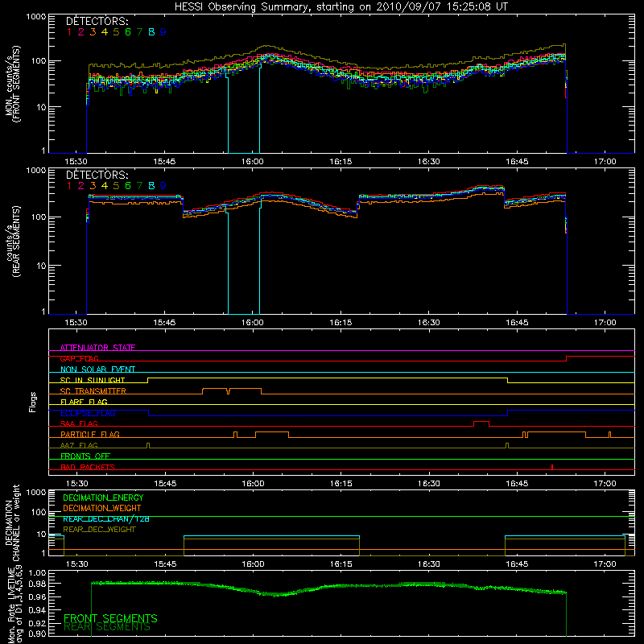
Task: Click the GAP_FLAG label
Action: click(79, 358)
